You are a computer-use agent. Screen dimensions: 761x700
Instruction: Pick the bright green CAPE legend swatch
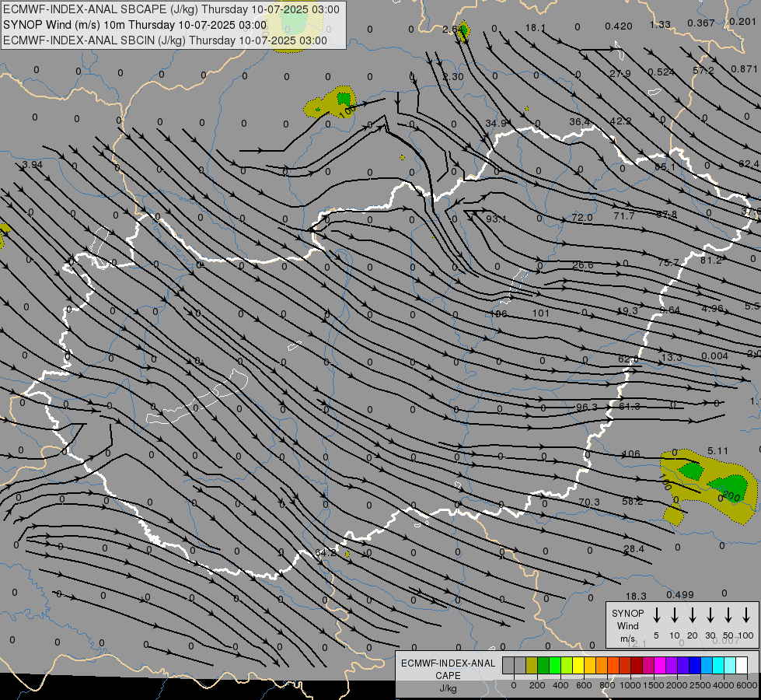point(555,665)
